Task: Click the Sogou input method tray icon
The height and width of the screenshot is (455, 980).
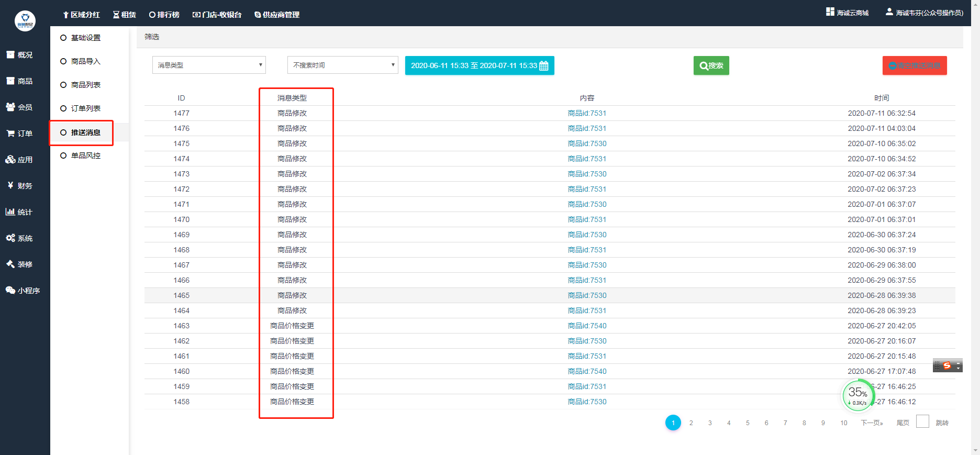Action: coord(946,365)
